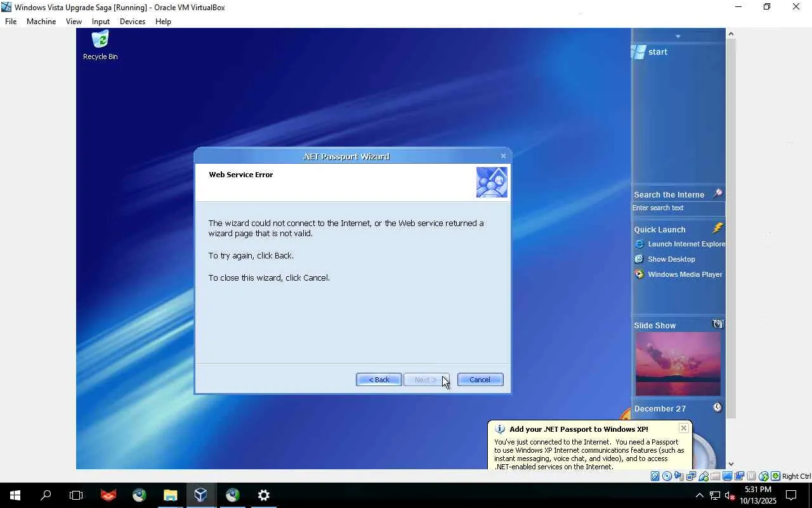The image size is (812, 508).
Task: Click the CPU processor status icon
Action: click(752, 476)
